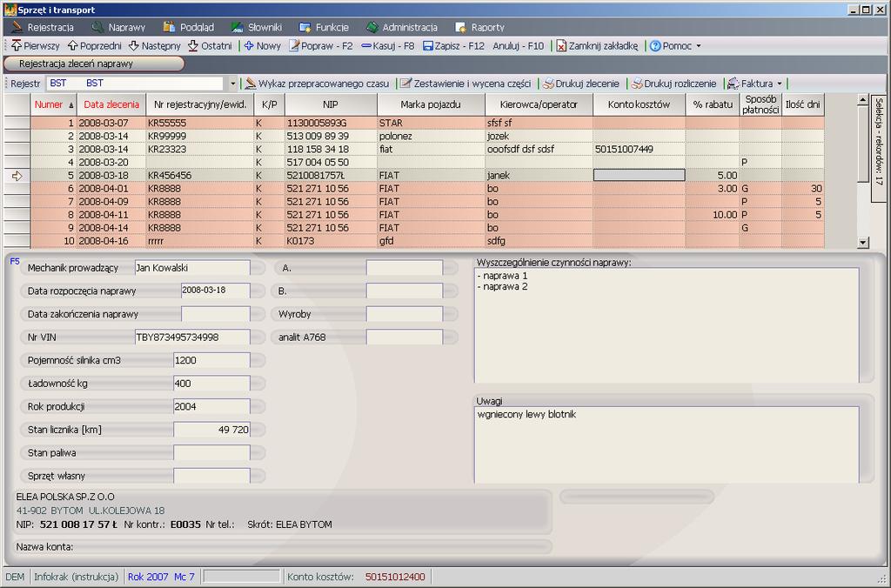Screen dimensions: 891x588
Task: Click Mechanik prowadzący field
Action: click(192, 268)
